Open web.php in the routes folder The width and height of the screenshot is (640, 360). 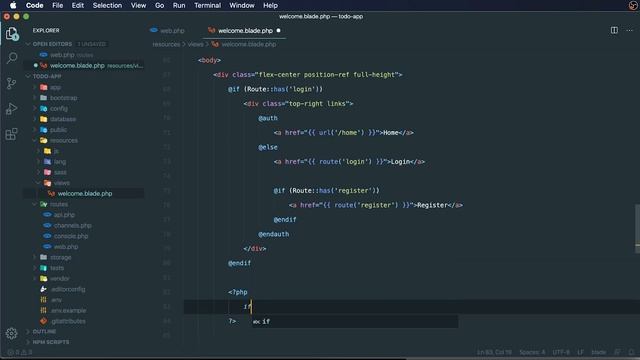click(66, 247)
